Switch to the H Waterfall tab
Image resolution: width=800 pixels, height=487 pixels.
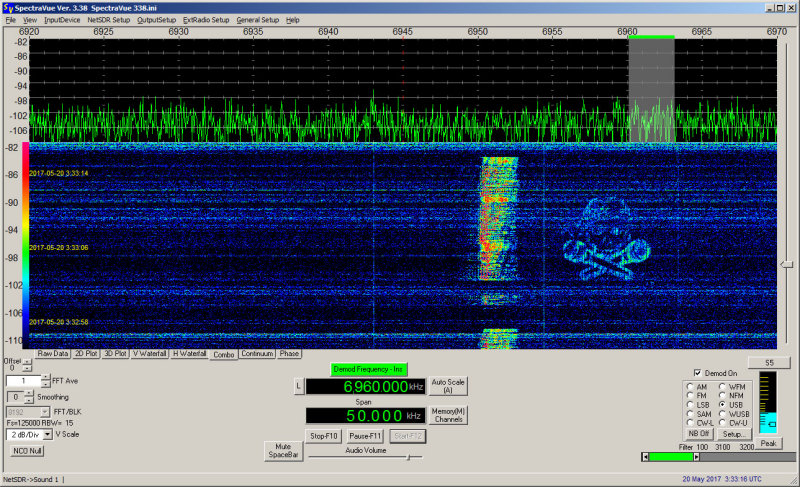click(x=189, y=353)
